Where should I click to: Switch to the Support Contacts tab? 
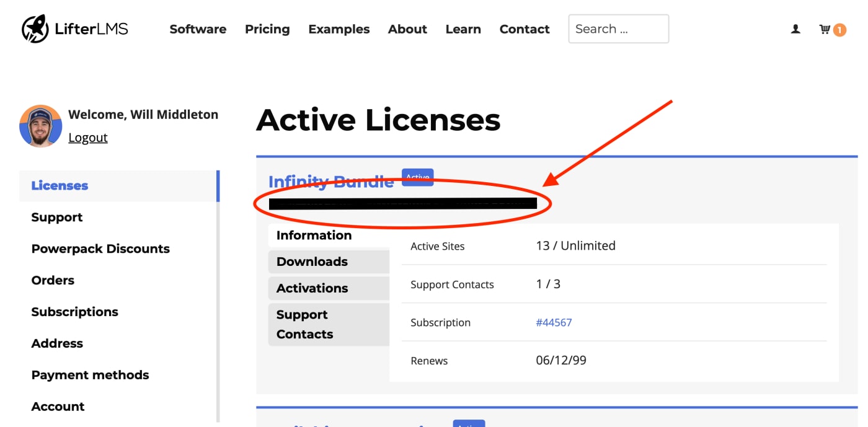pyautogui.click(x=329, y=324)
